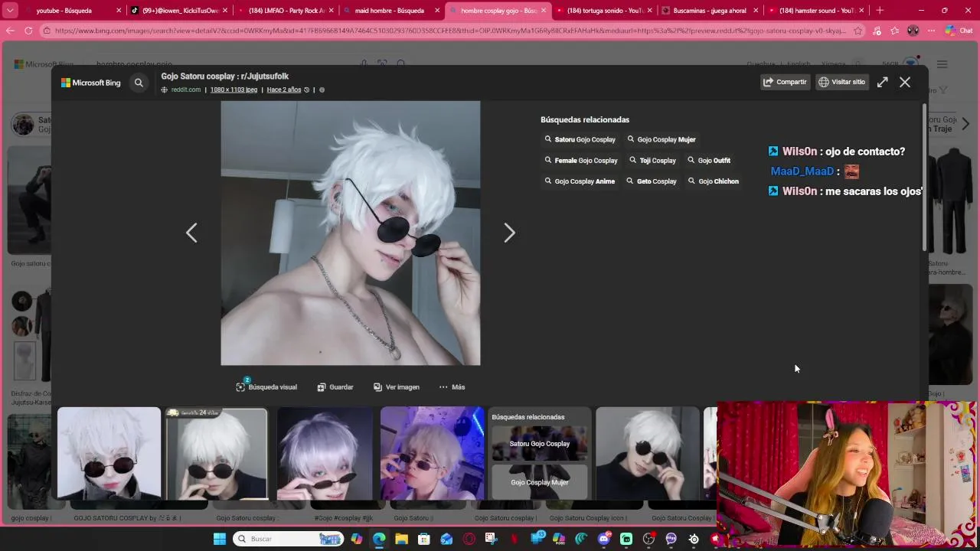Open File Explorer from the taskbar
The image size is (980, 551).
point(401,539)
